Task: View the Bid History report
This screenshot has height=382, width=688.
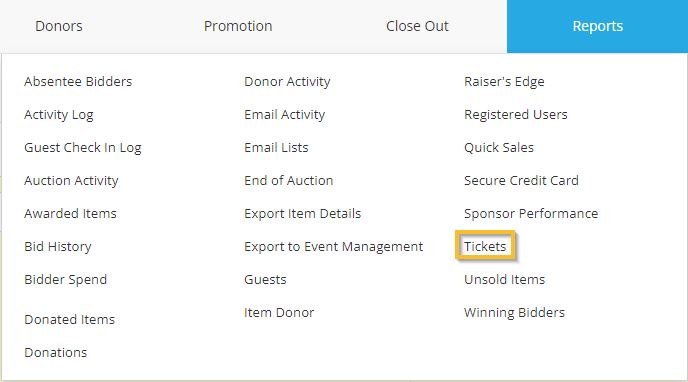Action: point(58,247)
